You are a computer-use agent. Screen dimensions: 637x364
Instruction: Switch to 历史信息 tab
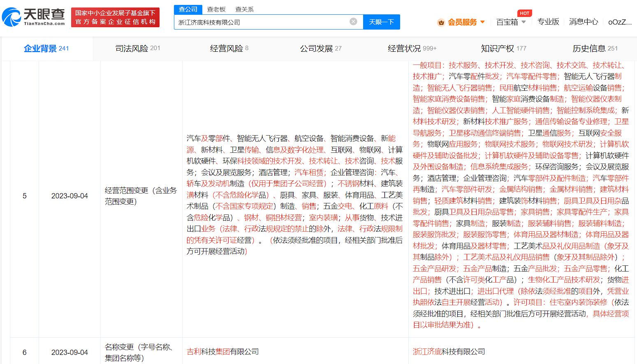coord(595,48)
